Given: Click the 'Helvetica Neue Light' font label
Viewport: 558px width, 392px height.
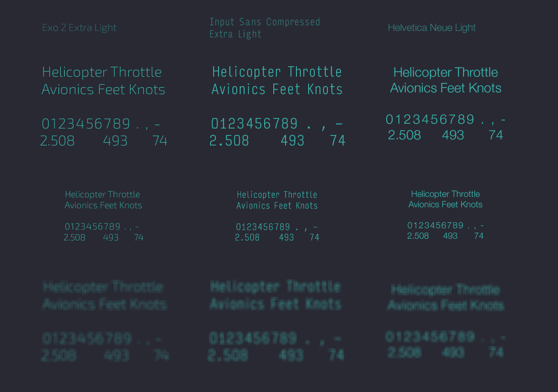Looking at the screenshot, I should pos(432,27).
